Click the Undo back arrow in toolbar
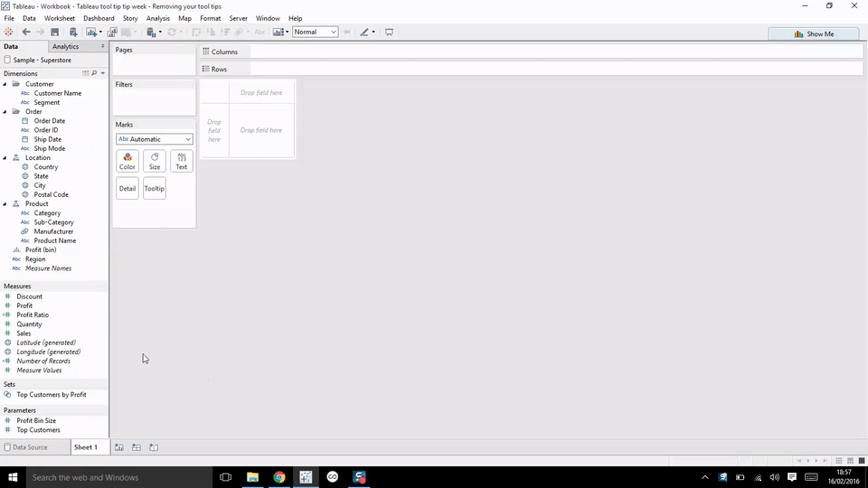Image resolution: width=868 pixels, height=488 pixels. point(26,33)
